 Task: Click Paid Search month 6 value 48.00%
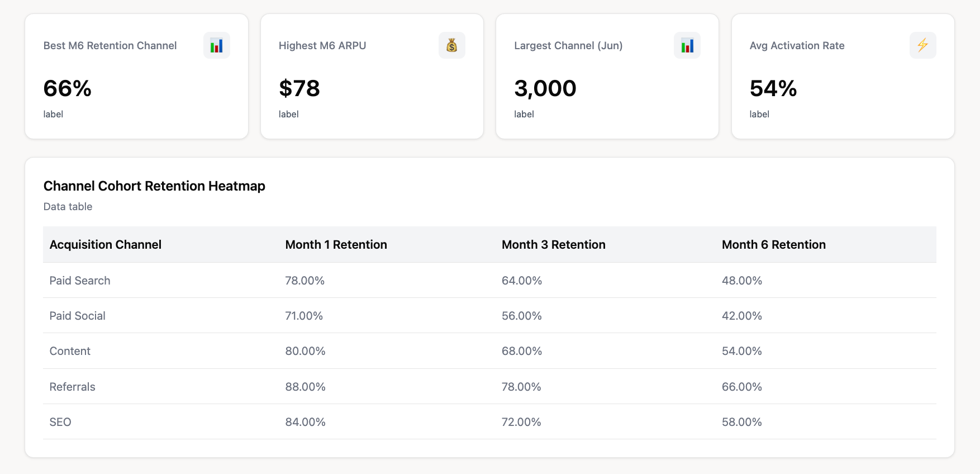(x=742, y=281)
